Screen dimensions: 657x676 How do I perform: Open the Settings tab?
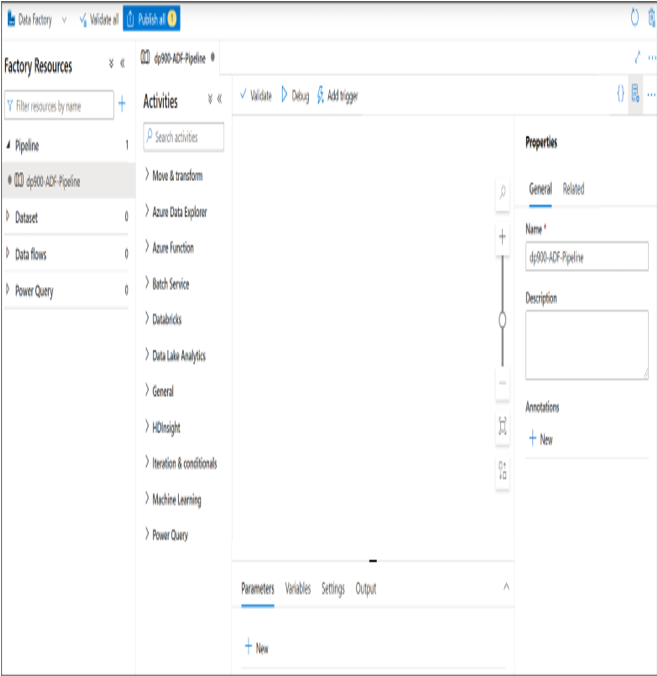click(x=333, y=588)
